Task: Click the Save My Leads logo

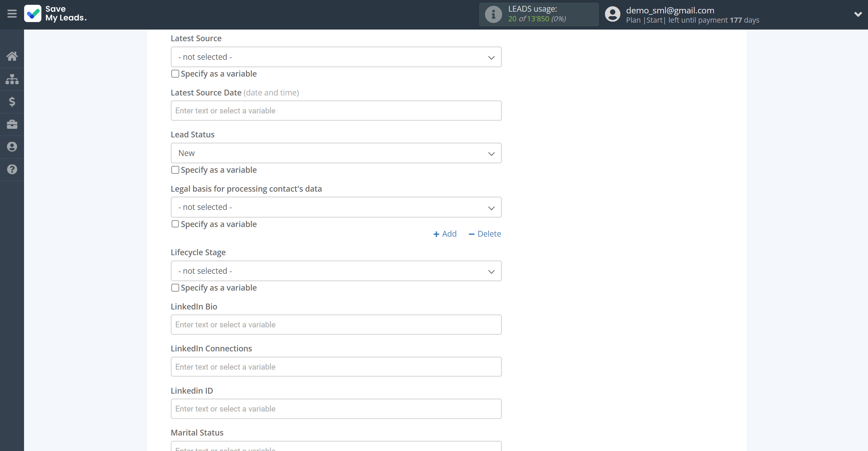Action: tap(56, 14)
